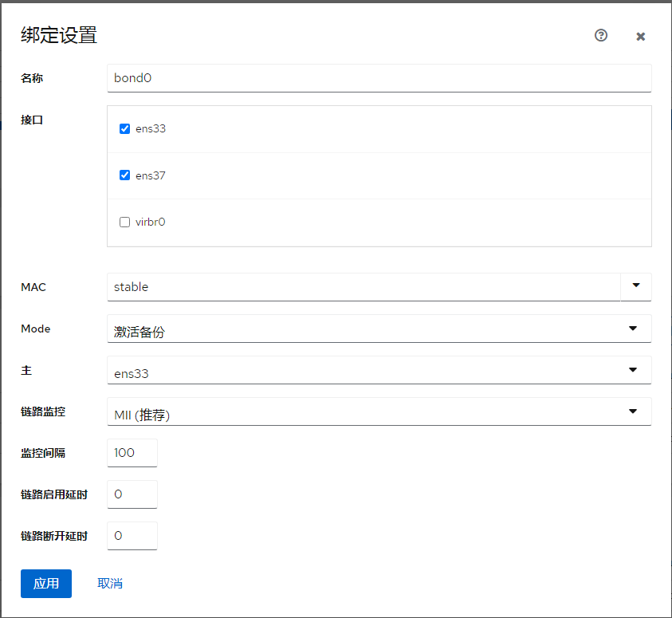Click the bond0 name input field
This screenshot has height=618, width=672.
point(379,78)
